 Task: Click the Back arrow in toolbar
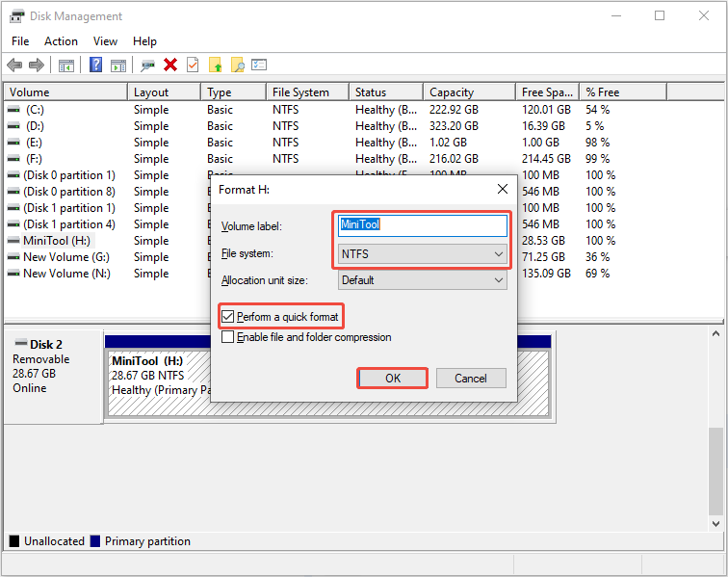point(14,66)
